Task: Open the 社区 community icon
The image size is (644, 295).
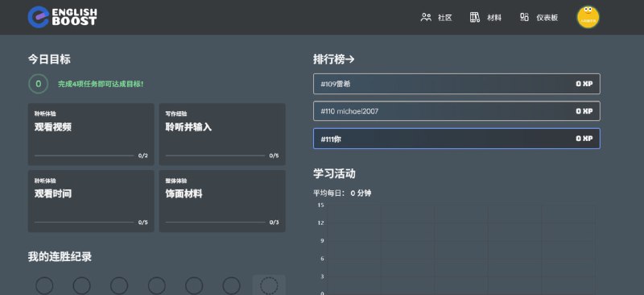Action: [x=426, y=17]
